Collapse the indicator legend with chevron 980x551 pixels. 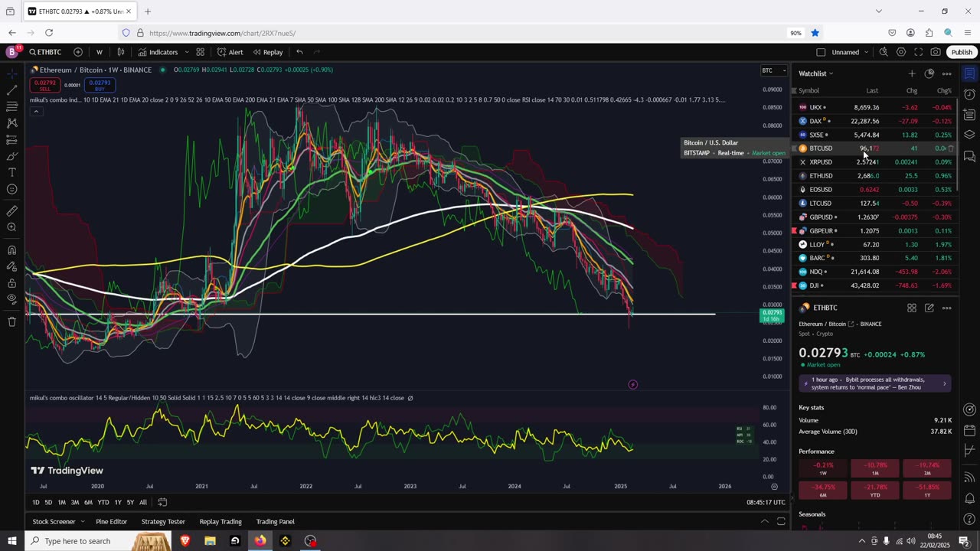click(x=35, y=111)
